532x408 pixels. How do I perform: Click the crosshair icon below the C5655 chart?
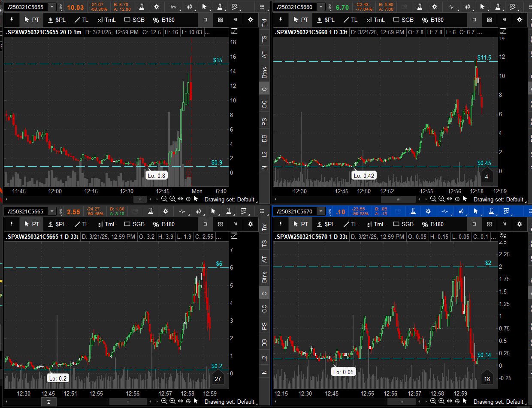click(188, 199)
